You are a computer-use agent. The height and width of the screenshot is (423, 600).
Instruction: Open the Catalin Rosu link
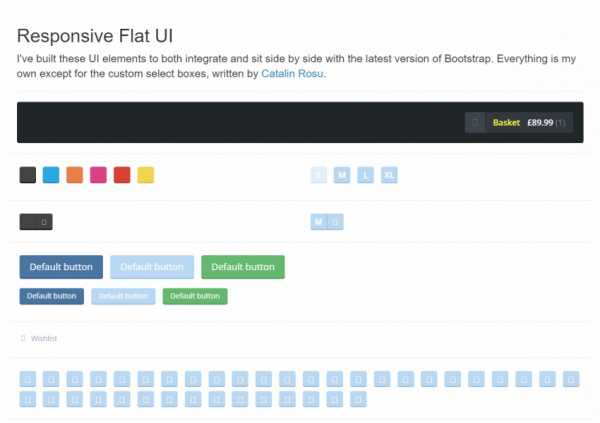[x=292, y=73]
